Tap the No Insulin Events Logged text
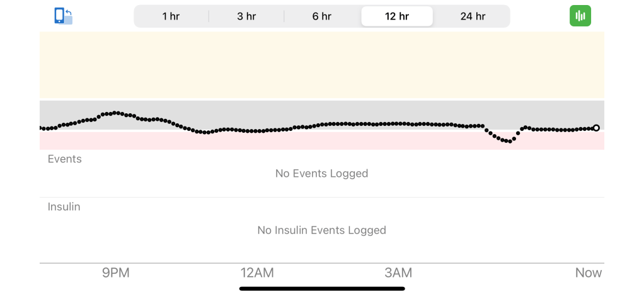The image size is (644, 297). tap(321, 230)
